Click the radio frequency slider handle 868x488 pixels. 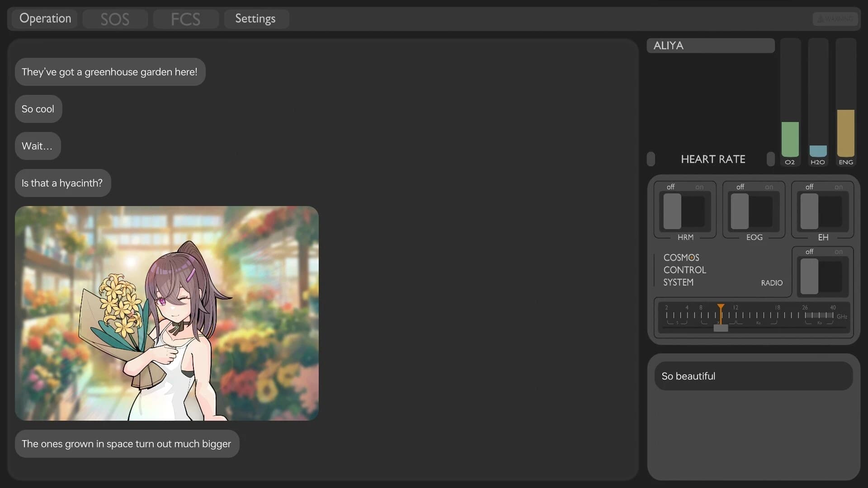(720, 328)
